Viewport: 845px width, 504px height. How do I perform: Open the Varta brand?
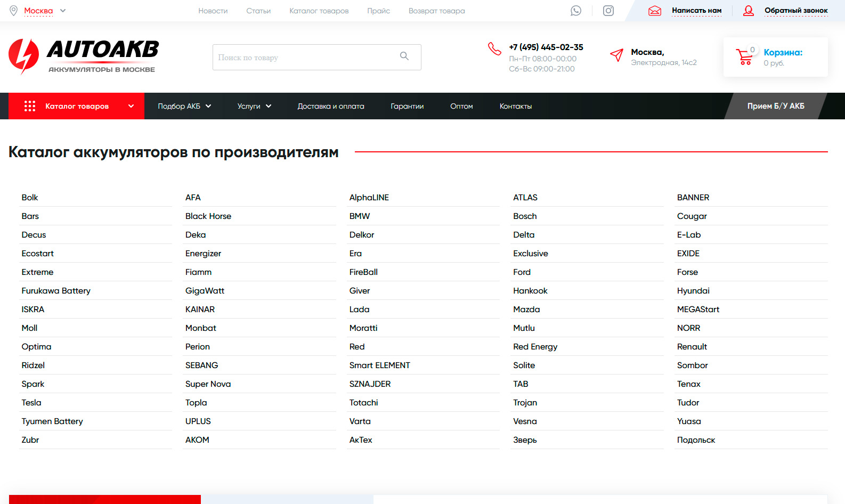click(x=360, y=421)
